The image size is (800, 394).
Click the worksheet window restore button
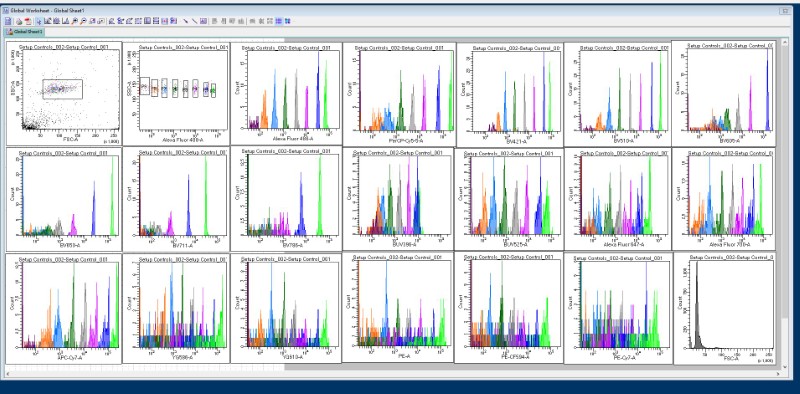coord(784,10)
